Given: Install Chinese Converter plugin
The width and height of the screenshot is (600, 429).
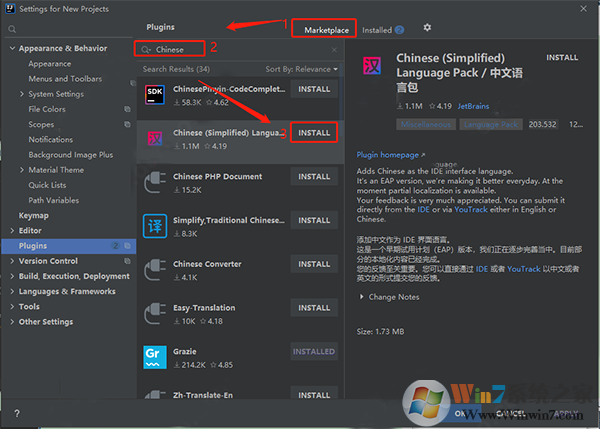Looking at the screenshot, I should (314, 264).
